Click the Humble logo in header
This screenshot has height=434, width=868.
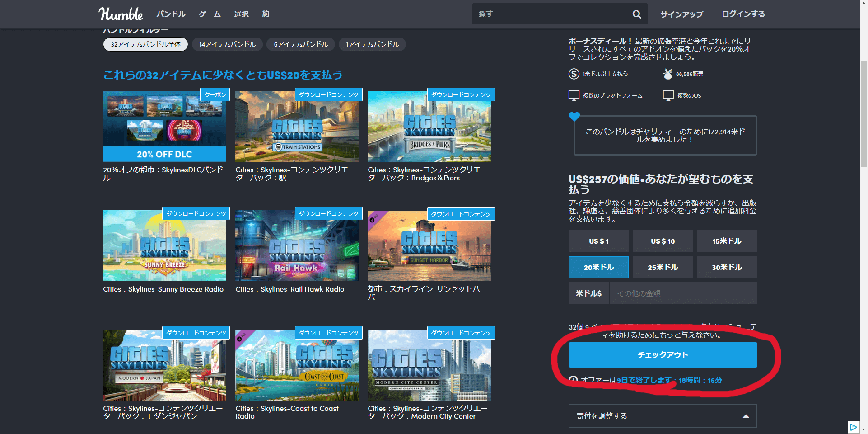point(121,14)
